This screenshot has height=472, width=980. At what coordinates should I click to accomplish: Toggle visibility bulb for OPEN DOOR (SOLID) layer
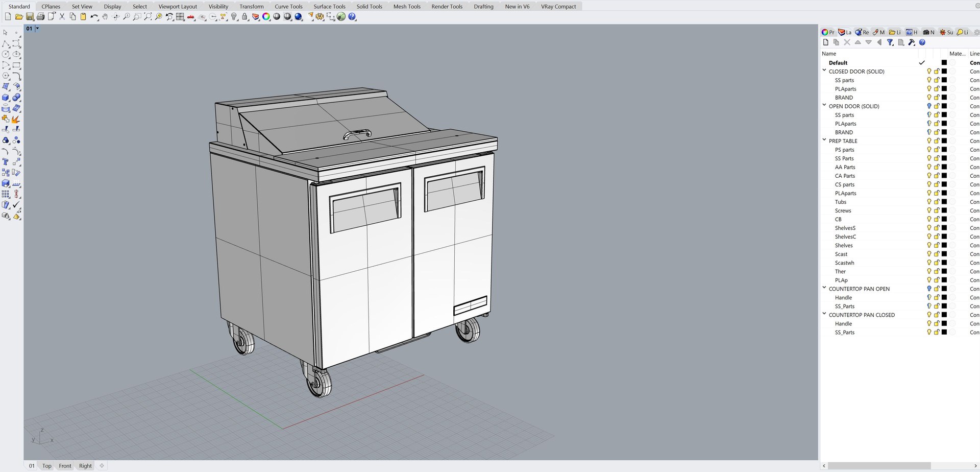[929, 106]
